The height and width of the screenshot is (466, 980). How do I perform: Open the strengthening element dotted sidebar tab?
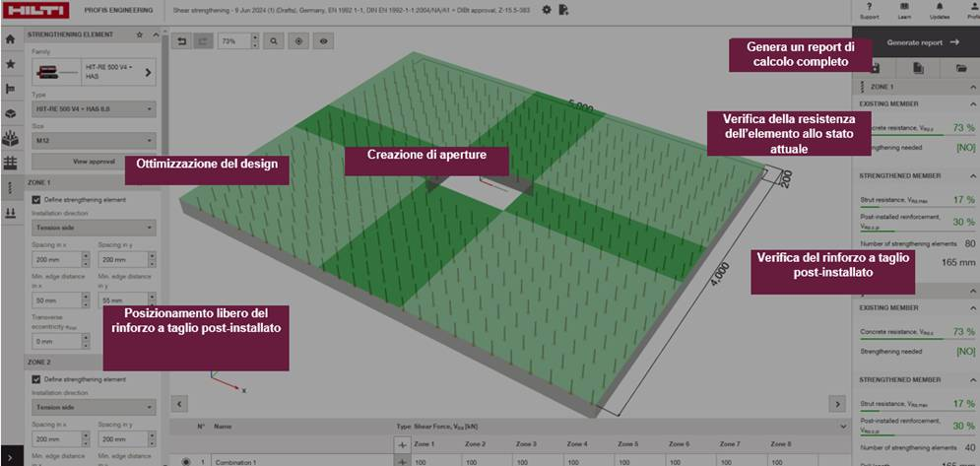pos(10,187)
